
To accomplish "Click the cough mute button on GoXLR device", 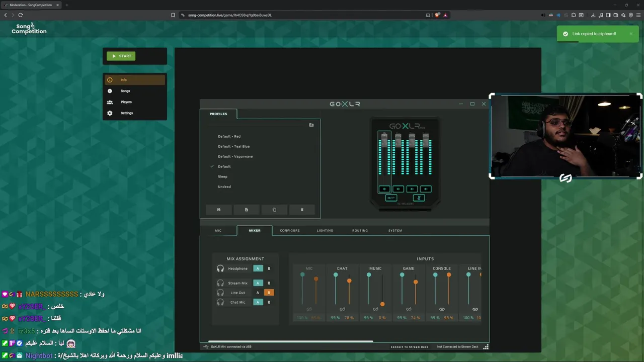I will click(x=419, y=198).
